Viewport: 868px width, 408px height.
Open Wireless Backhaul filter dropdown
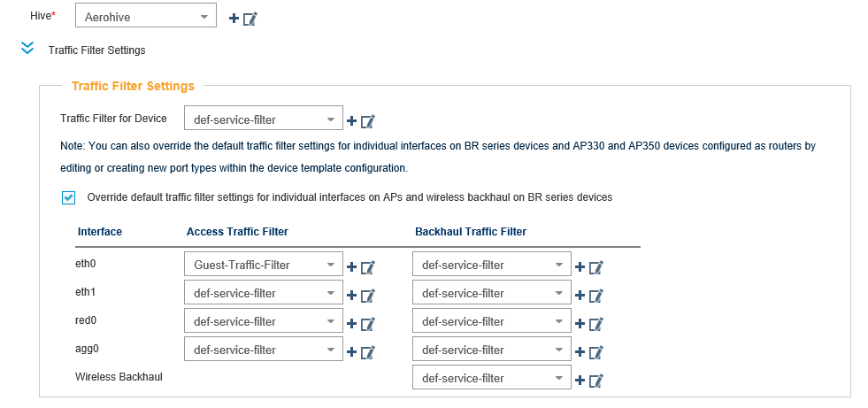click(492, 378)
